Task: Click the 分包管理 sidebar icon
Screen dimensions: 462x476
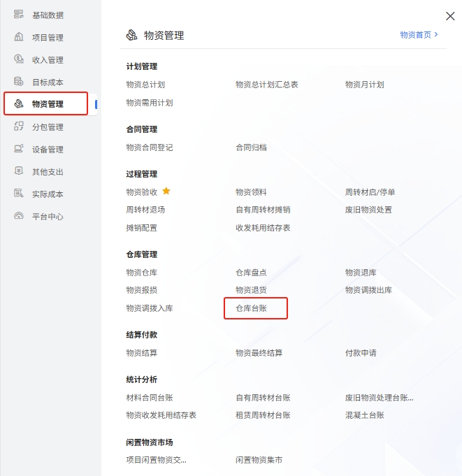Action: coord(19,127)
